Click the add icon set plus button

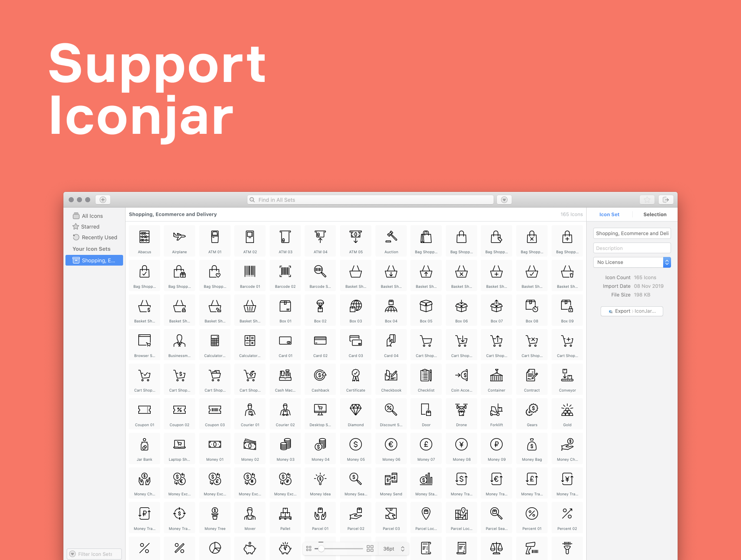[x=103, y=200]
